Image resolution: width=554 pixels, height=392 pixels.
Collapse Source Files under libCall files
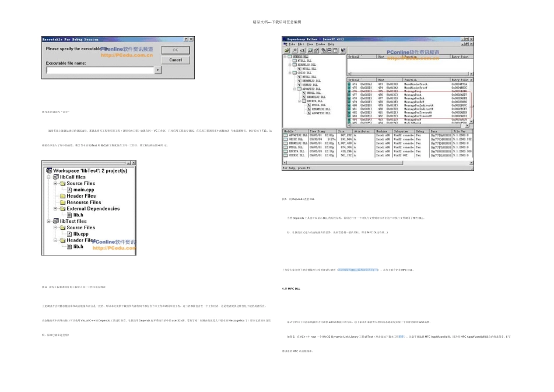click(x=55, y=183)
